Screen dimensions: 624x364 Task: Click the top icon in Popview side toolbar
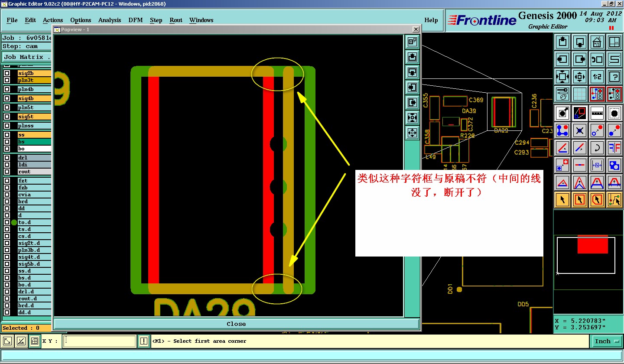[412, 42]
